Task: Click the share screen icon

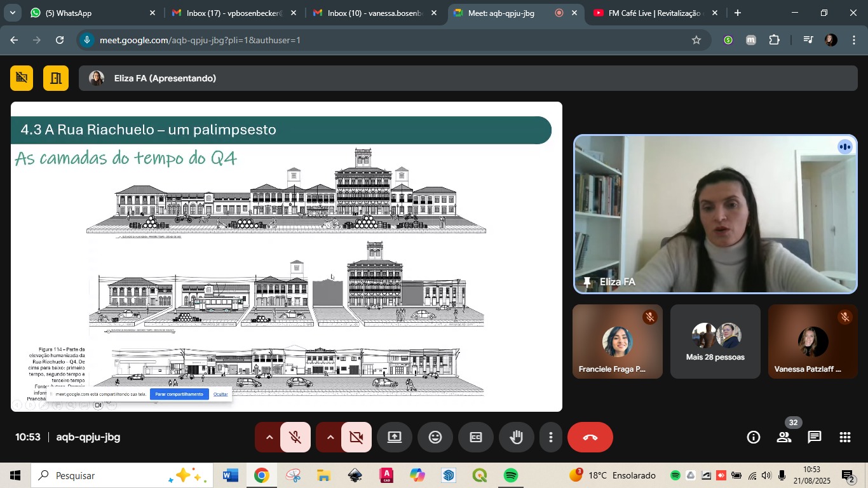Action: [395, 437]
